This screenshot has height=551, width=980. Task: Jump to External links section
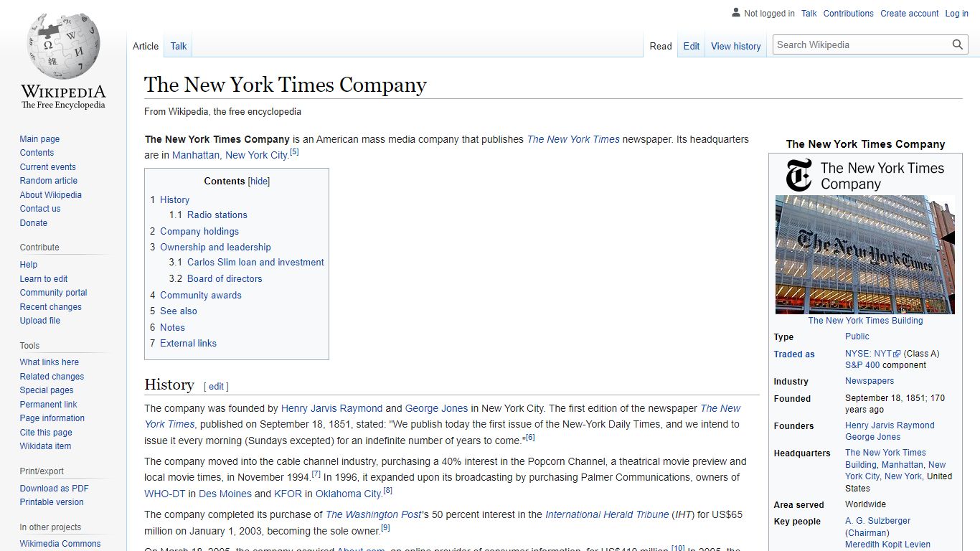tap(188, 344)
